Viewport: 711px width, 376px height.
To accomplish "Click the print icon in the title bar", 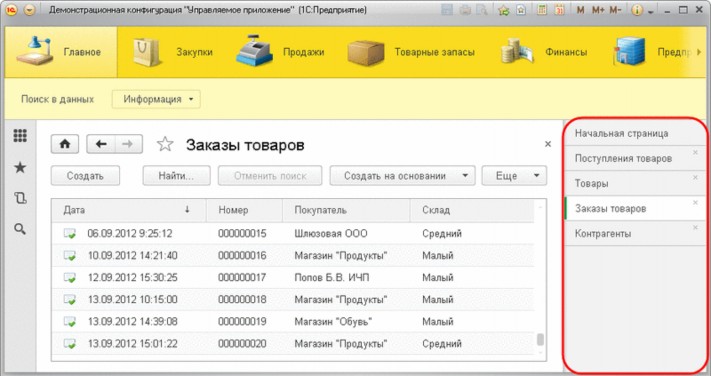I will tap(465, 10).
